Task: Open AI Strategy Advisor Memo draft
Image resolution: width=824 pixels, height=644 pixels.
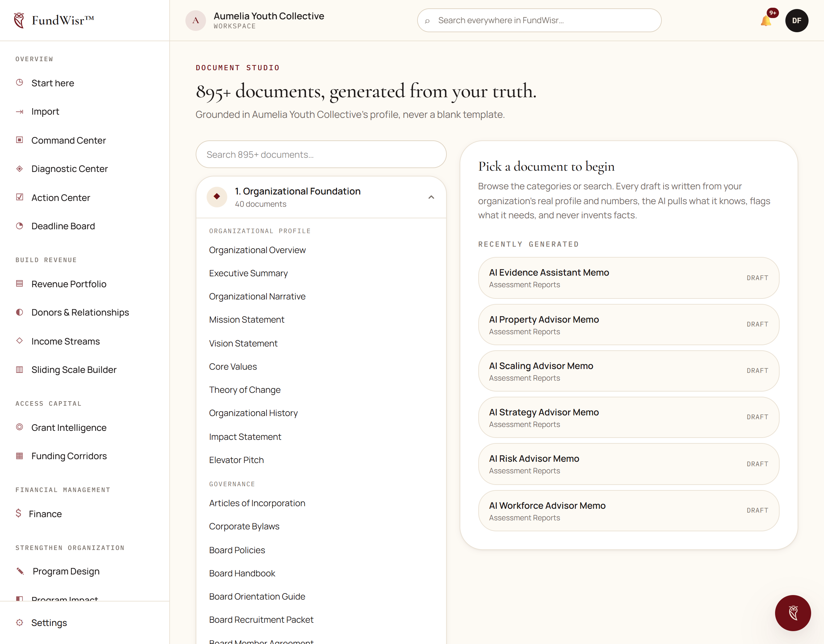Action: click(629, 418)
